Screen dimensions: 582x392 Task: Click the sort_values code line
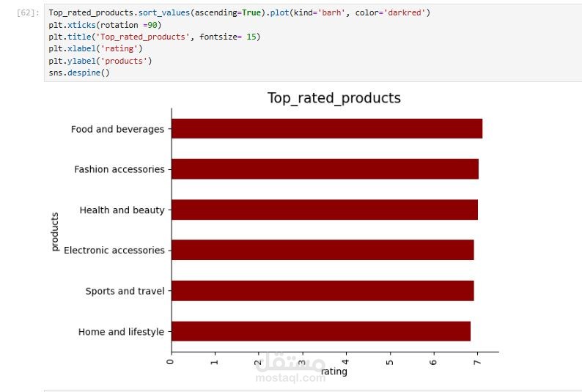[240, 12]
